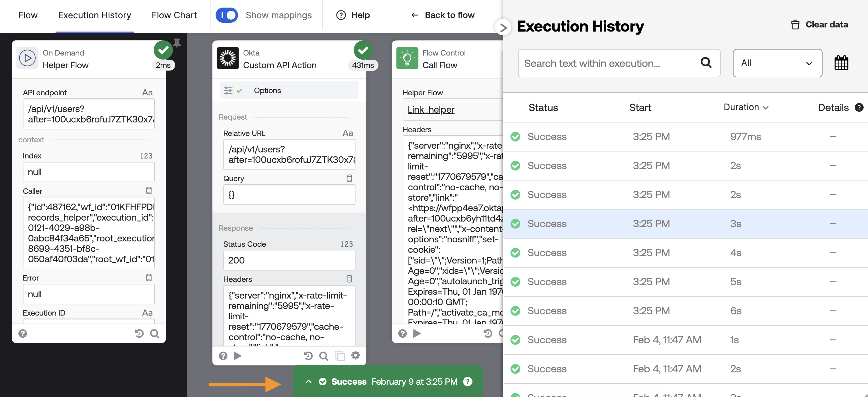
Task: Collapse the Execution History side panel arrow
Action: pos(503,27)
